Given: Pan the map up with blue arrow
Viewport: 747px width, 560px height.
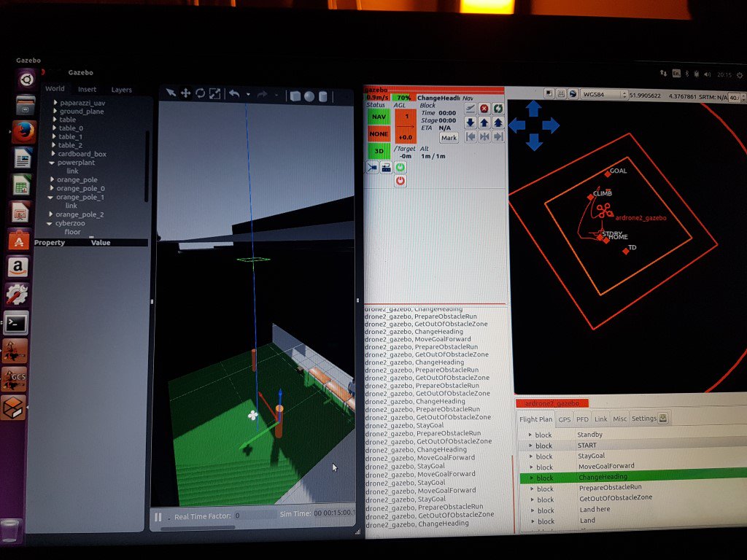Looking at the screenshot, I should (x=533, y=109).
